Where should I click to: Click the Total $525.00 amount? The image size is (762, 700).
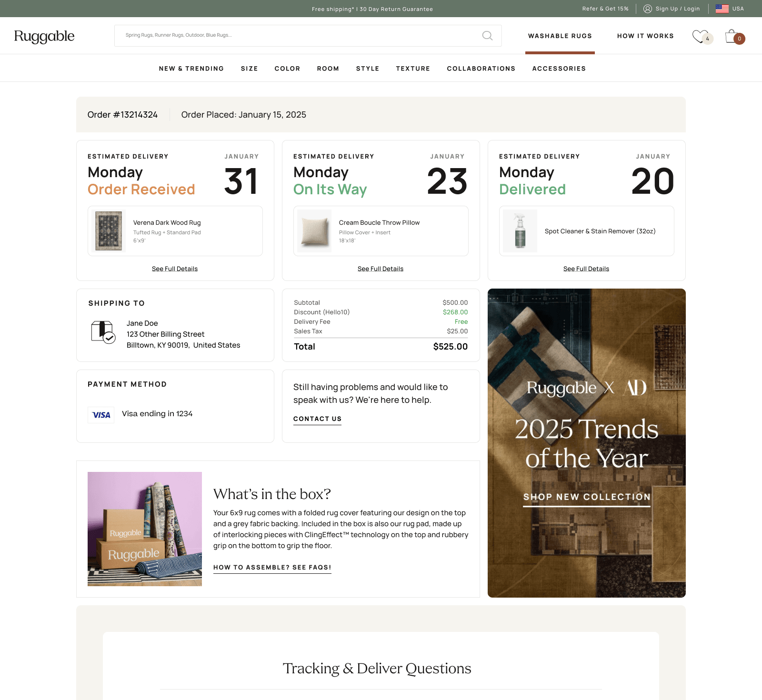pyautogui.click(x=451, y=347)
